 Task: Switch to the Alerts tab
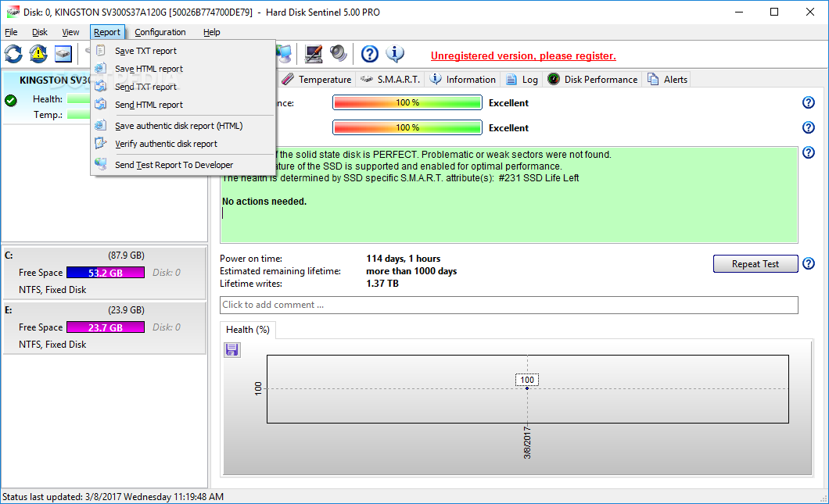668,79
